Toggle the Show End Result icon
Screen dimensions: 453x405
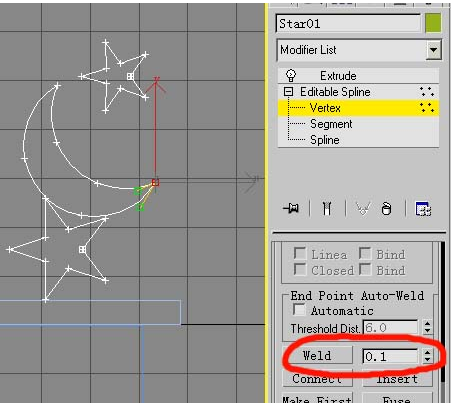click(x=327, y=209)
